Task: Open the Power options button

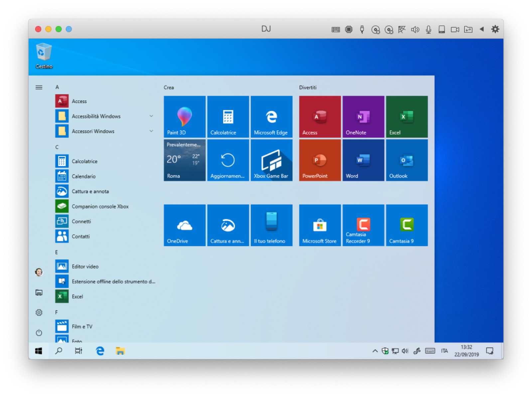Action: (39, 332)
